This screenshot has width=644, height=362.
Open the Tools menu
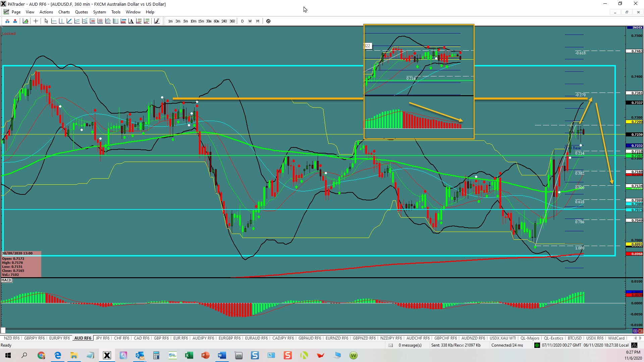point(116,12)
